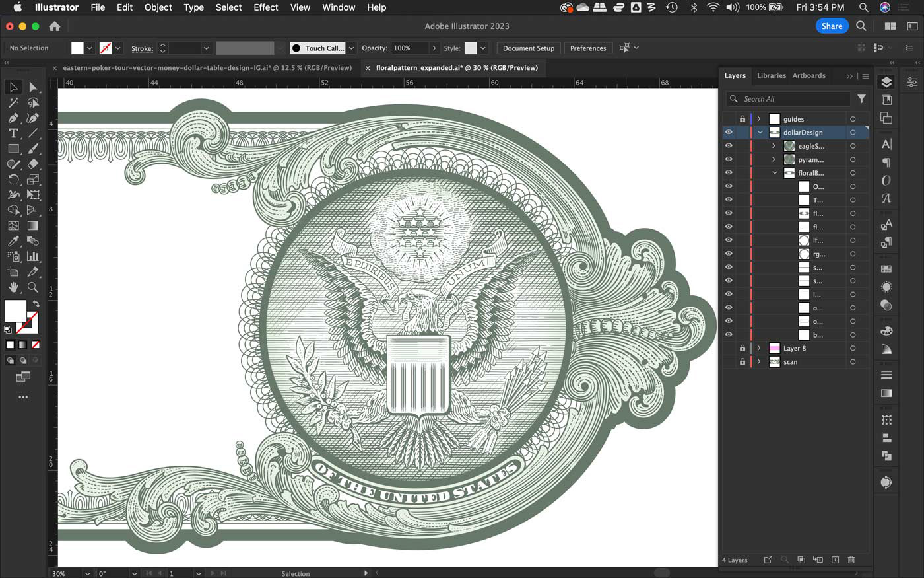Unlock the guides layer
The width and height of the screenshot is (924, 578).
[742, 119]
